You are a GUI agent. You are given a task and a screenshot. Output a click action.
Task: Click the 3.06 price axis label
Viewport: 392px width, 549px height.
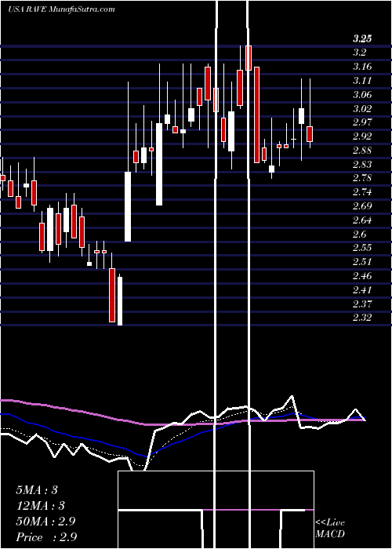click(x=362, y=95)
